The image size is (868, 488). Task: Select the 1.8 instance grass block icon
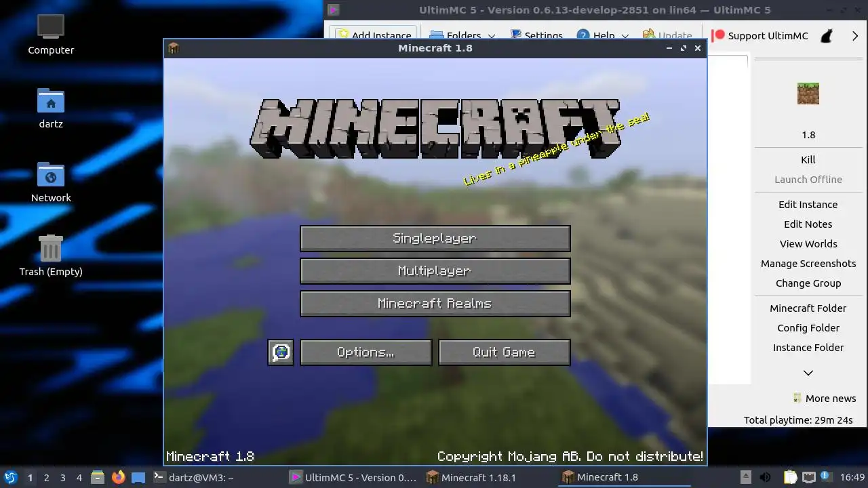pyautogui.click(x=808, y=94)
